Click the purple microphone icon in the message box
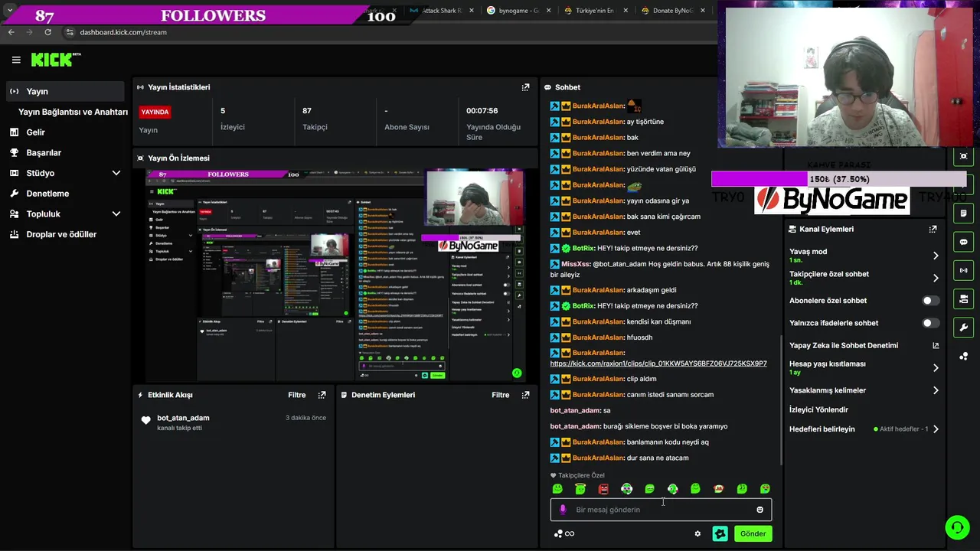 click(x=563, y=510)
